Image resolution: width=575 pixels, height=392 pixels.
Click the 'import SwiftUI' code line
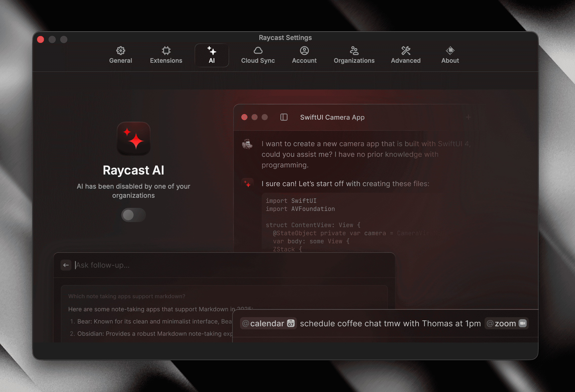[x=291, y=201]
